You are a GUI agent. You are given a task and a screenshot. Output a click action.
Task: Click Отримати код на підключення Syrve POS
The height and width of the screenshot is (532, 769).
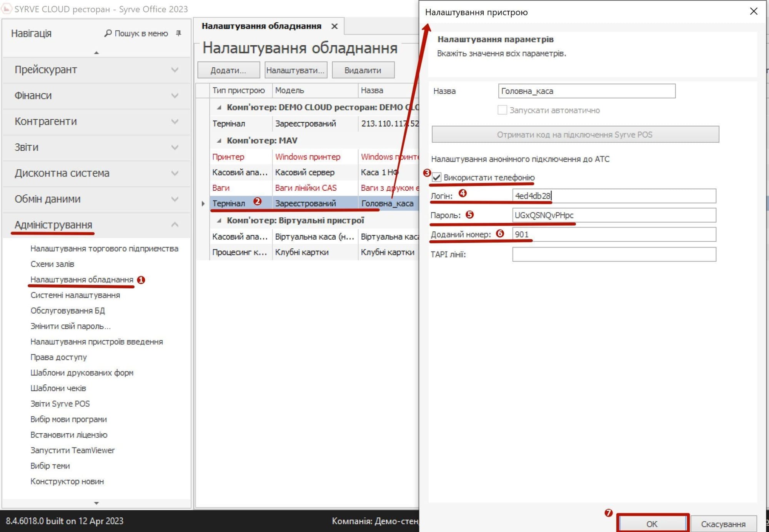click(x=575, y=135)
